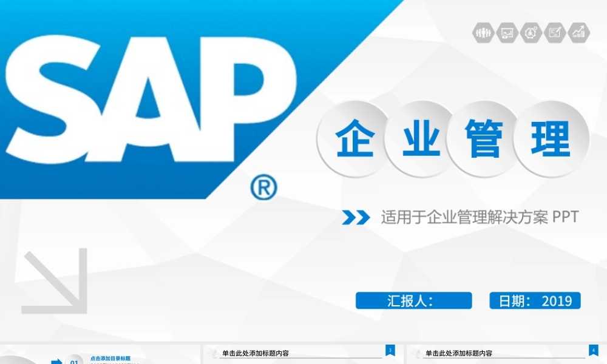Open the slide thumbnail numbered 3
Image resolution: width=607 pixels, height=364 pixels.
coord(303,354)
